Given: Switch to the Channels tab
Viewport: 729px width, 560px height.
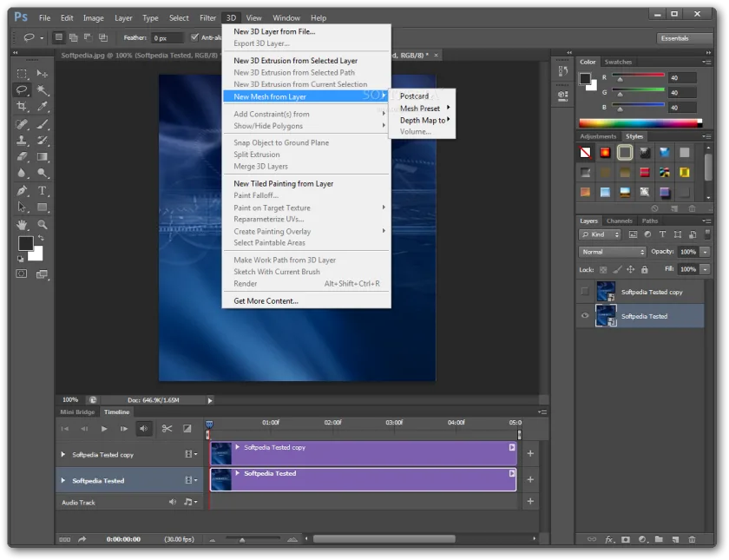Looking at the screenshot, I should pos(620,221).
